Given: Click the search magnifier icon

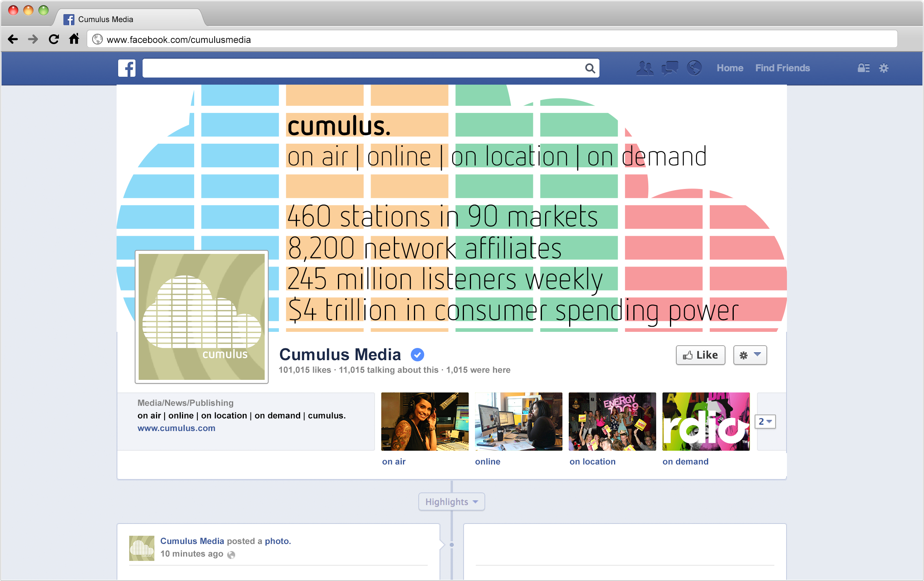Looking at the screenshot, I should point(590,68).
